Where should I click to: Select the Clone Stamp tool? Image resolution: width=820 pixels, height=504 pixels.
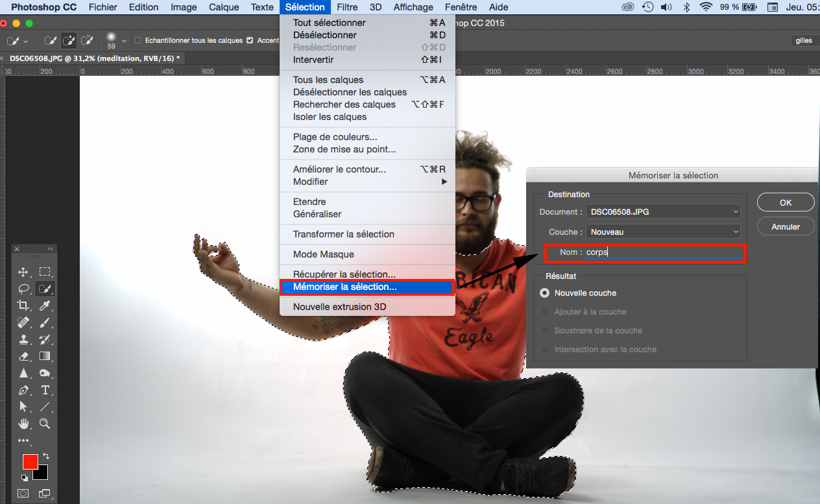click(x=23, y=339)
